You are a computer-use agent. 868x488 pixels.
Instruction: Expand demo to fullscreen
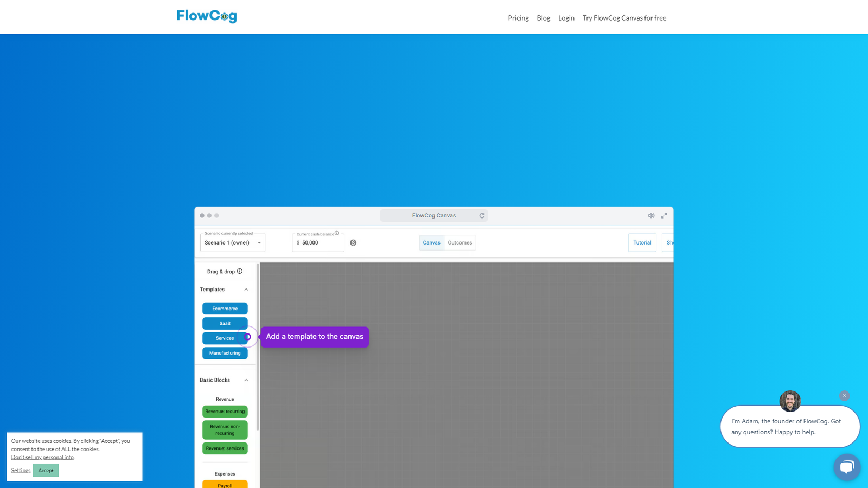[664, 216]
